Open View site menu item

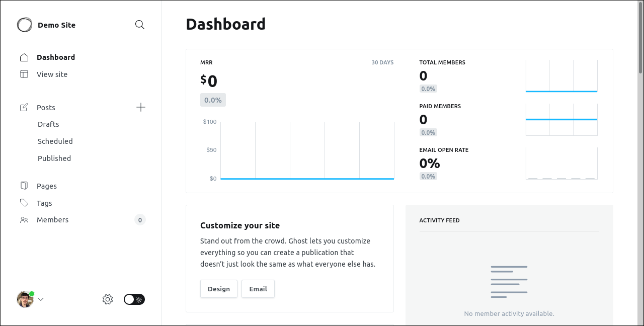click(x=52, y=74)
